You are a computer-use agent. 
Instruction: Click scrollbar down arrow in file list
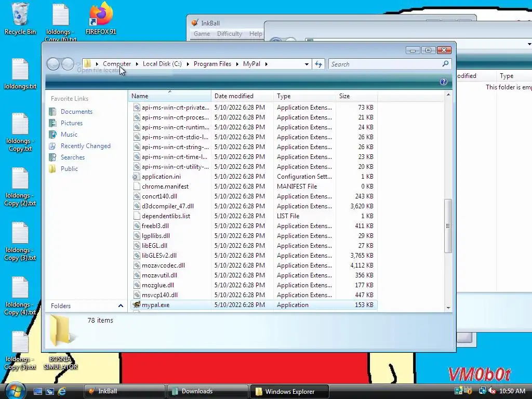pos(448,308)
